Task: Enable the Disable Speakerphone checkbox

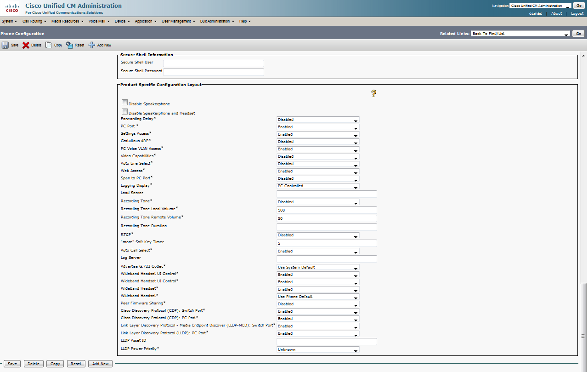Action: click(x=124, y=103)
